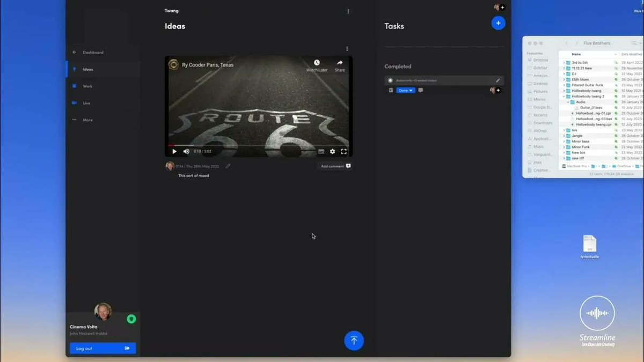
Task: Open the Done status dropdown
Action: coord(405,90)
